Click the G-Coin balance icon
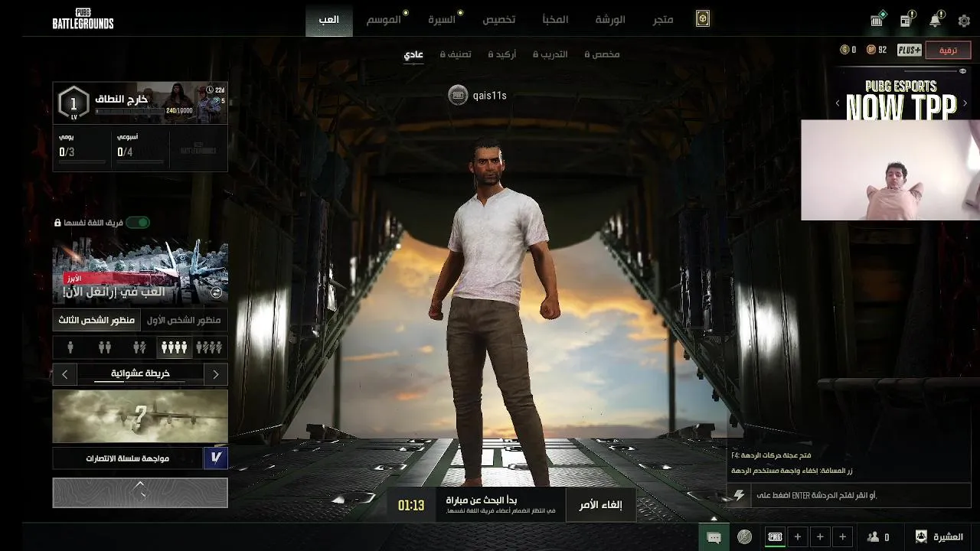The width and height of the screenshot is (980, 551). [x=844, y=50]
